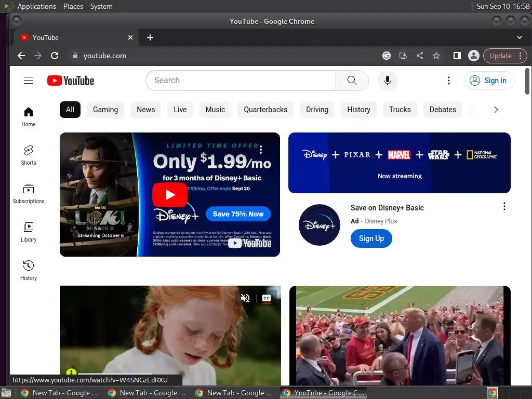
Task: Go to Home in sidebar
Action: click(x=29, y=117)
